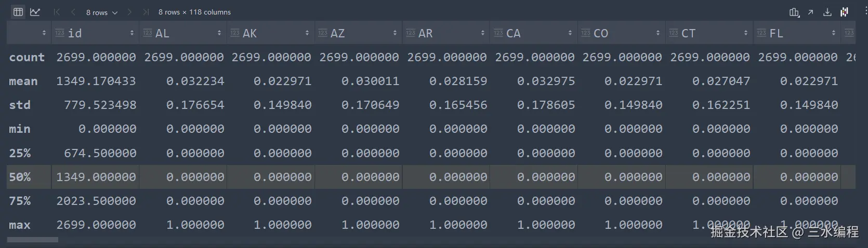Select the 25% row label
868x248 pixels.
20,153
